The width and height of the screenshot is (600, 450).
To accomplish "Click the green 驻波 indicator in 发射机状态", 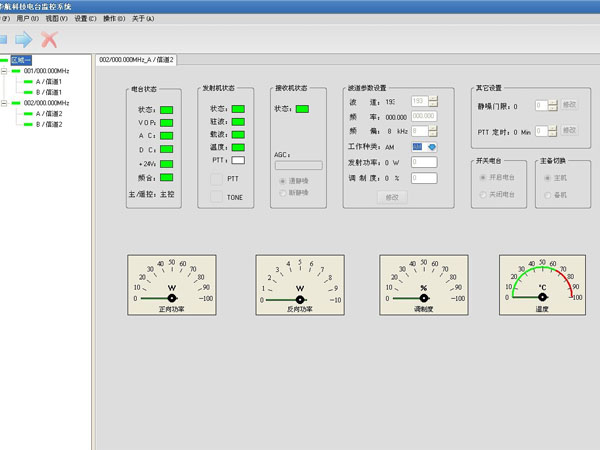I will (238, 122).
